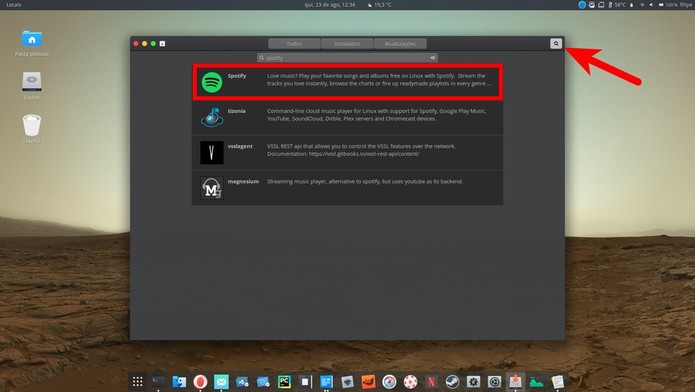
Task: Open the Spotify result entry name
Action: coord(237,76)
